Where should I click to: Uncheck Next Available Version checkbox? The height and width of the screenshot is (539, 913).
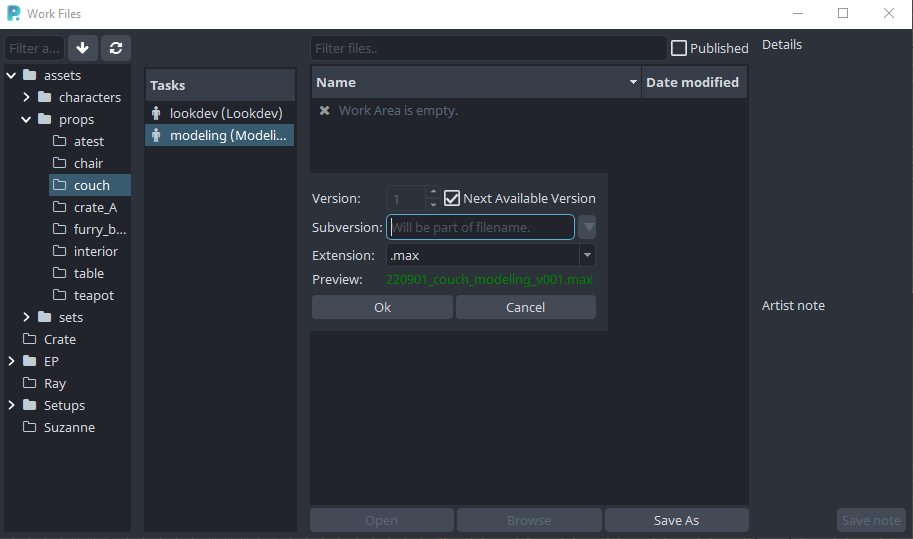pyautogui.click(x=452, y=198)
